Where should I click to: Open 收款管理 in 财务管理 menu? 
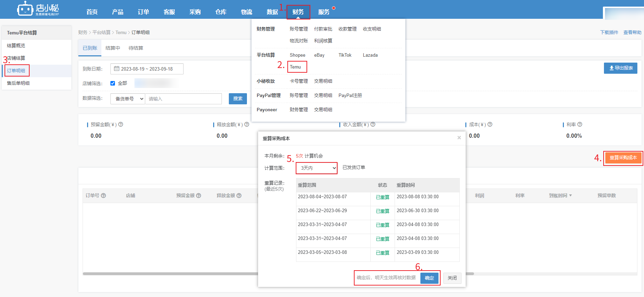tap(348, 29)
